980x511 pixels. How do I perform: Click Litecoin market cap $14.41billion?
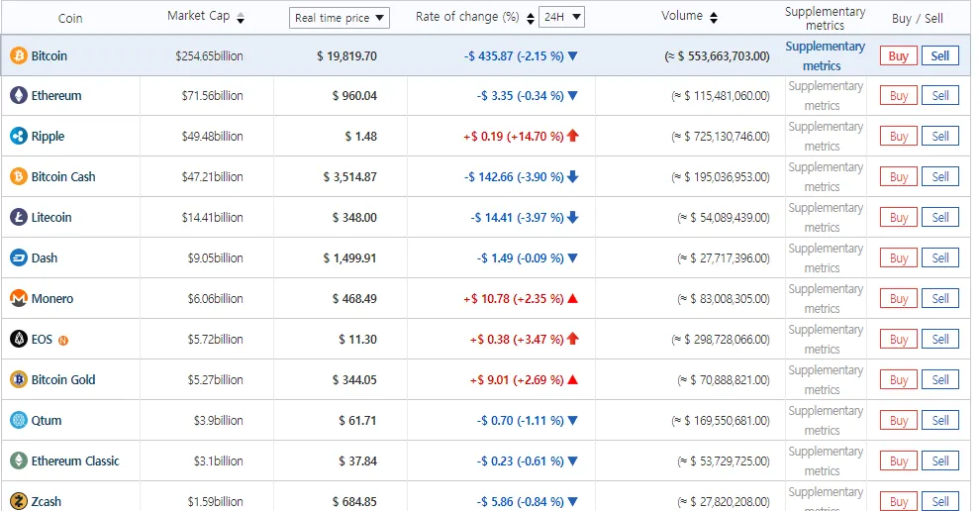tap(212, 218)
